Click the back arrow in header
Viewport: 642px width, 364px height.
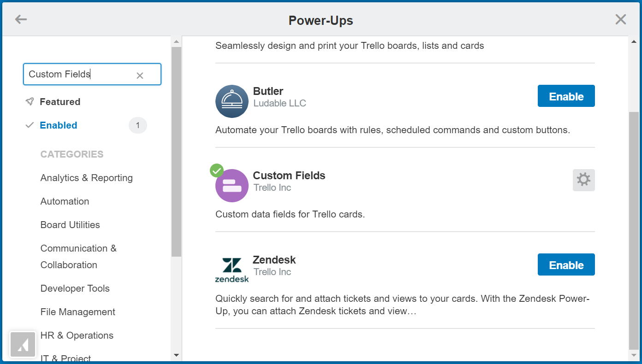[x=21, y=19]
